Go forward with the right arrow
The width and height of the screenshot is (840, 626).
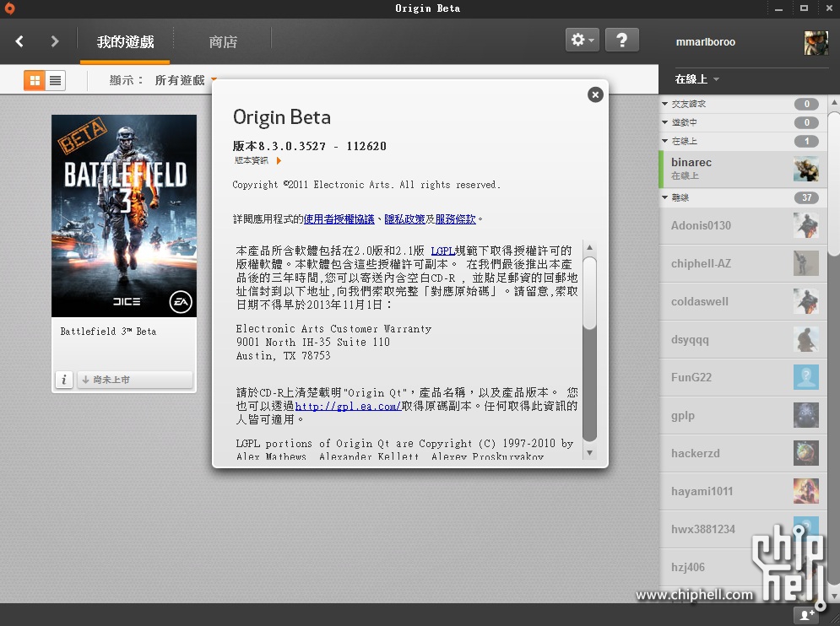pos(54,41)
